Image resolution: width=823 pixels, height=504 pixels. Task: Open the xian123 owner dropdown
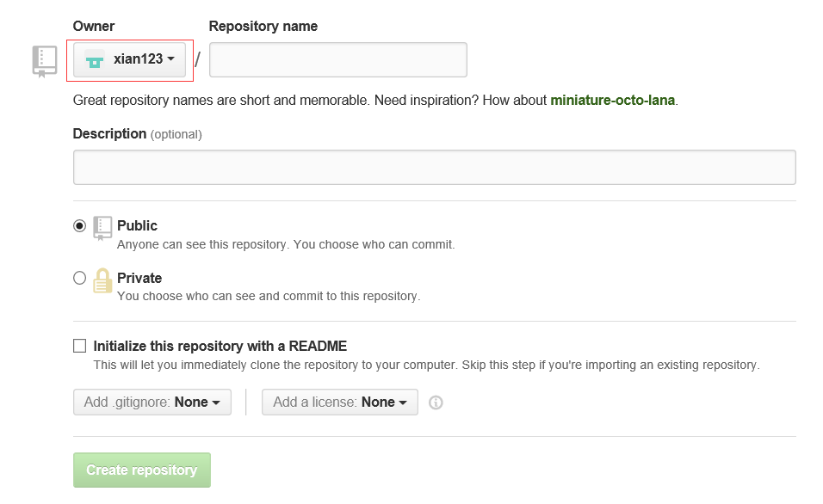tap(130, 60)
